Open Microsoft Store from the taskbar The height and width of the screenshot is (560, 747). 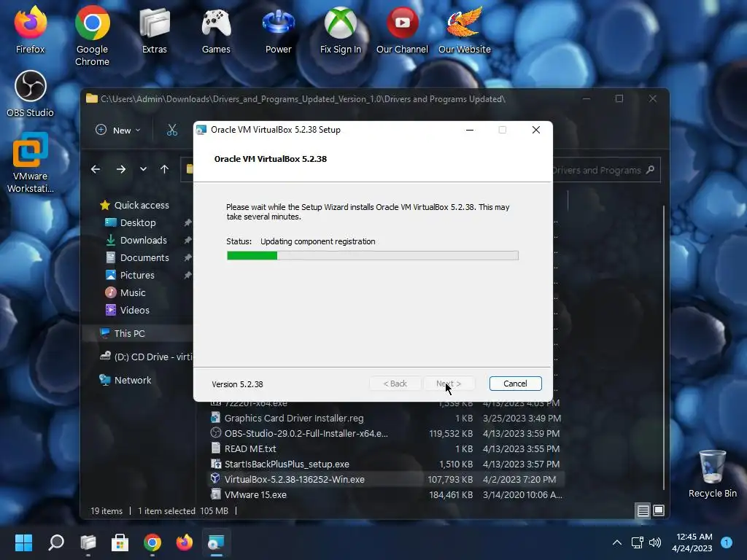point(120,542)
